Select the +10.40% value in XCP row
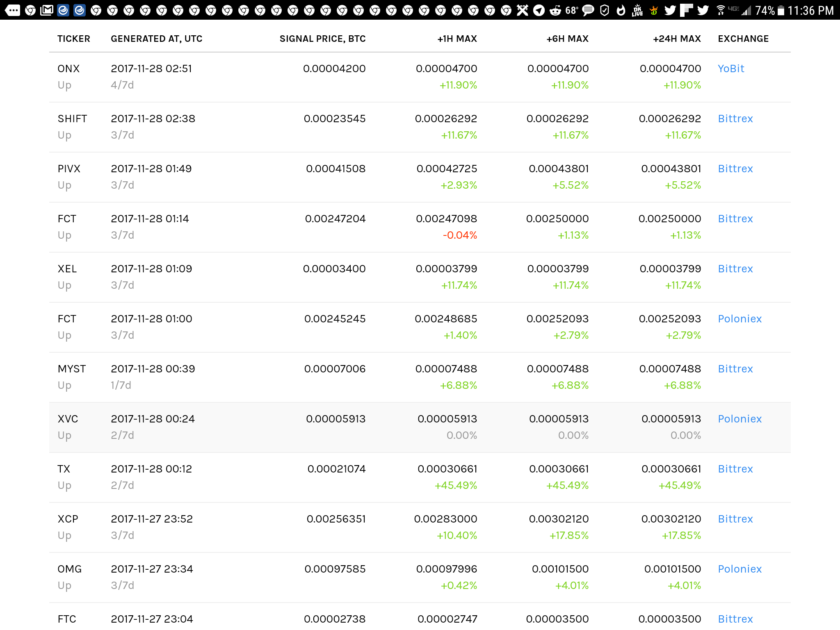Viewport: 840px width, 630px height. [457, 535]
